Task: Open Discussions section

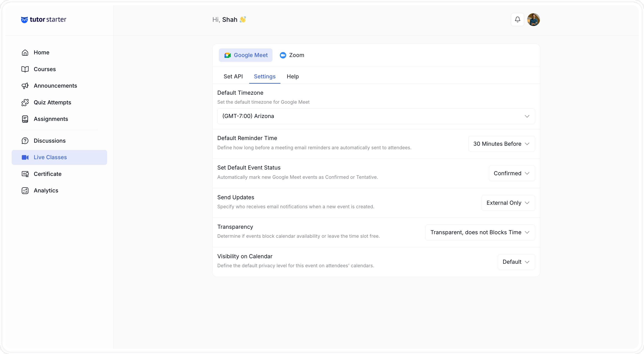Action: pos(60,141)
